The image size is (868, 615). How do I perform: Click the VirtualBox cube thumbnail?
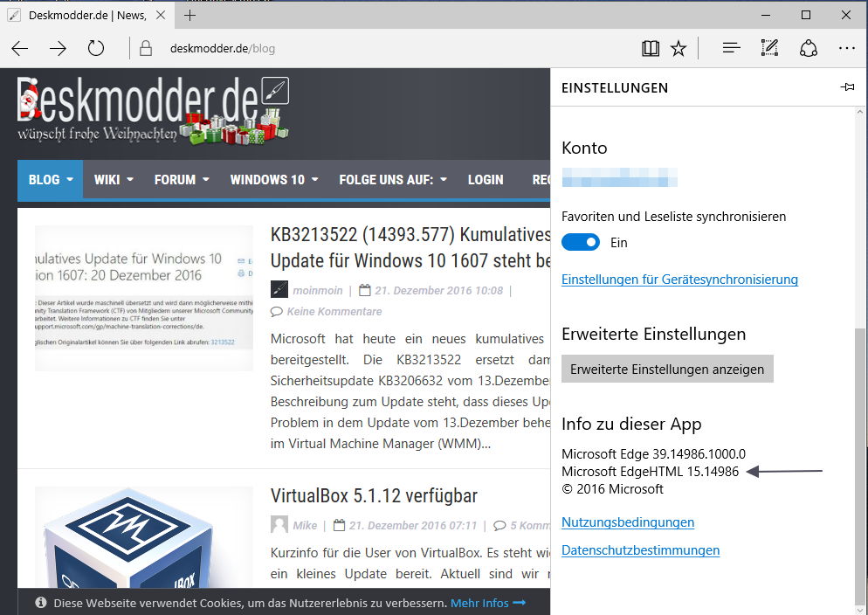point(144,537)
